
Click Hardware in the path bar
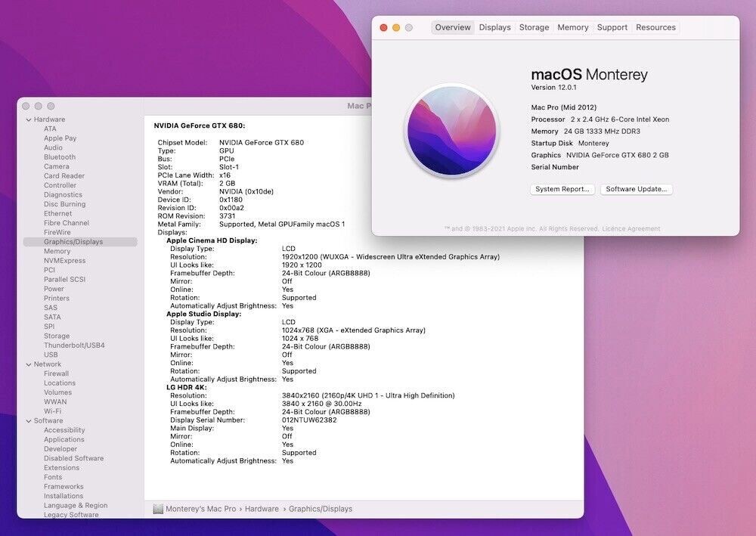[262, 509]
